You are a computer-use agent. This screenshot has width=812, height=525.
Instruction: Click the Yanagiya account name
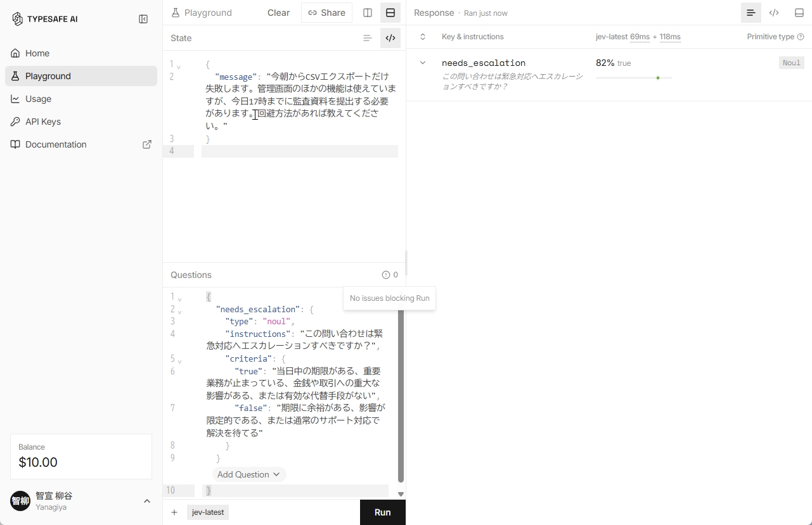point(51,507)
